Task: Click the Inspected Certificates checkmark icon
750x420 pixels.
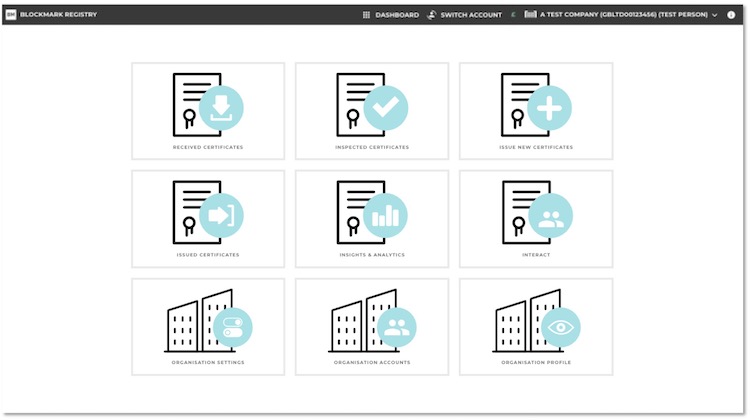Action: tap(385, 108)
